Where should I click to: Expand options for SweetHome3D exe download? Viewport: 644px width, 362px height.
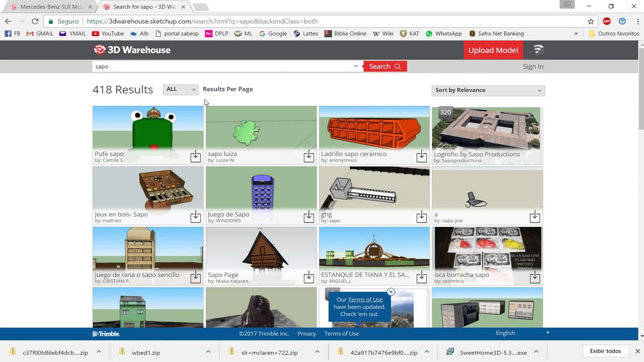pos(536,352)
